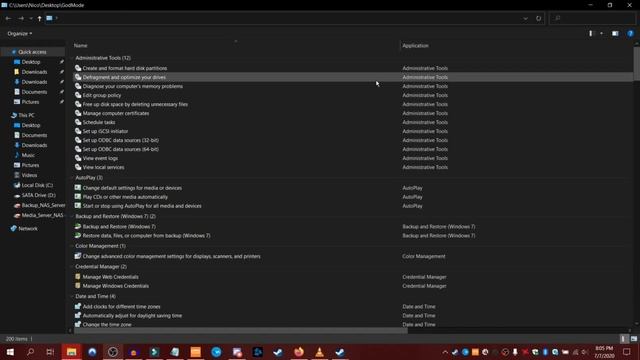This screenshot has height=360, width=640.
Task: Click the Forward navigation arrow
Action: coord(21,18)
